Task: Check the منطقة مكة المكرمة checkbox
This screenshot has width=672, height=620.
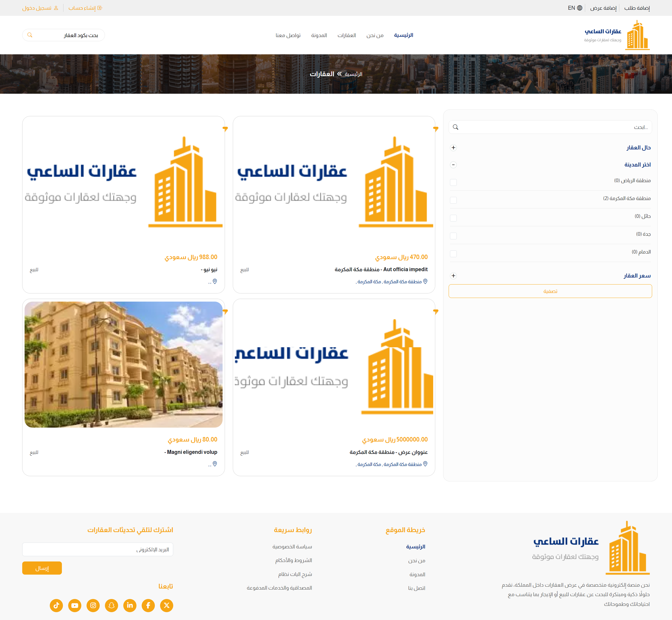Action: click(453, 200)
